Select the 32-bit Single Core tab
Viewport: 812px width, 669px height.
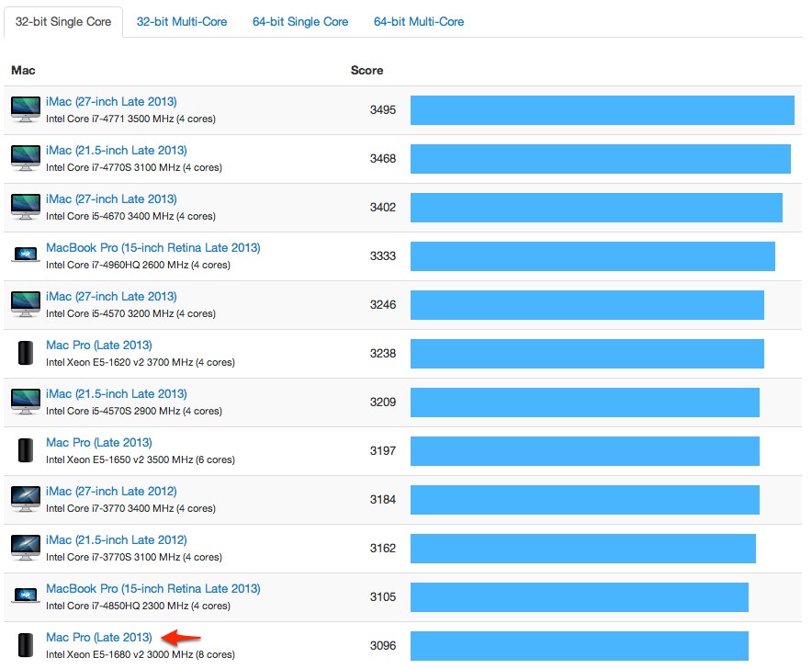click(63, 22)
